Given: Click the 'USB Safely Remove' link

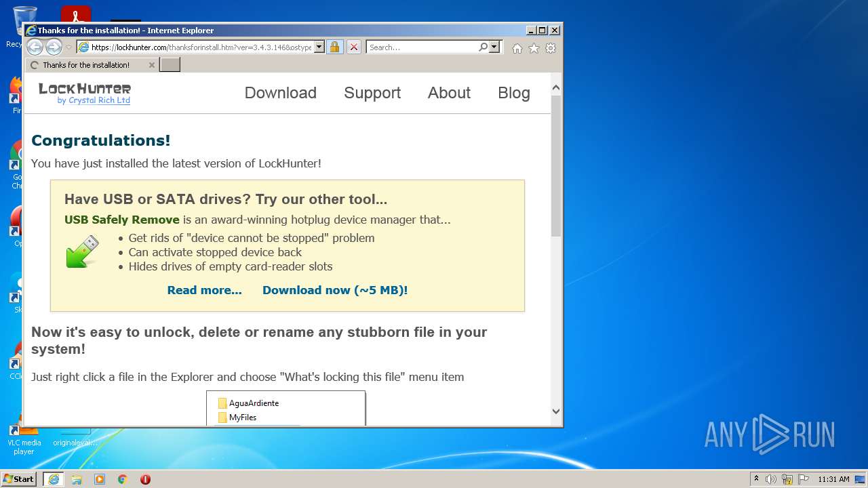Looking at the screenshot, I should point(122,220).
